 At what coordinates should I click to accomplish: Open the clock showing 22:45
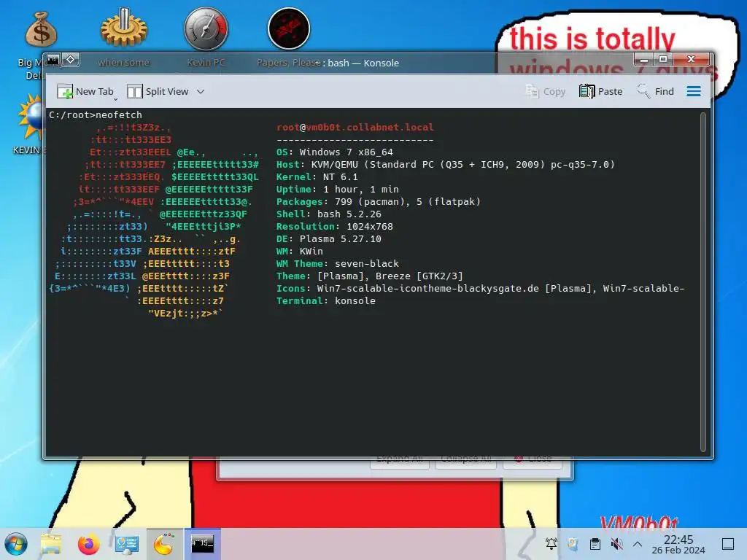678,544
